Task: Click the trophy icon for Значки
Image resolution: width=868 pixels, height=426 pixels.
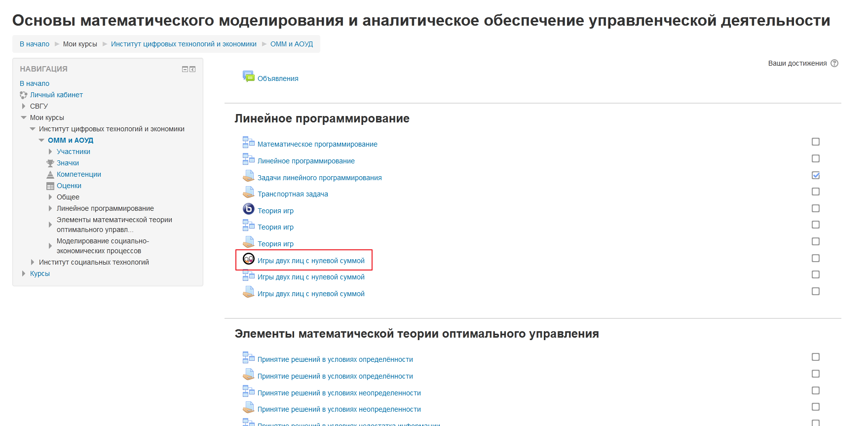Action: pyautogui.click(x=50, y=163)
